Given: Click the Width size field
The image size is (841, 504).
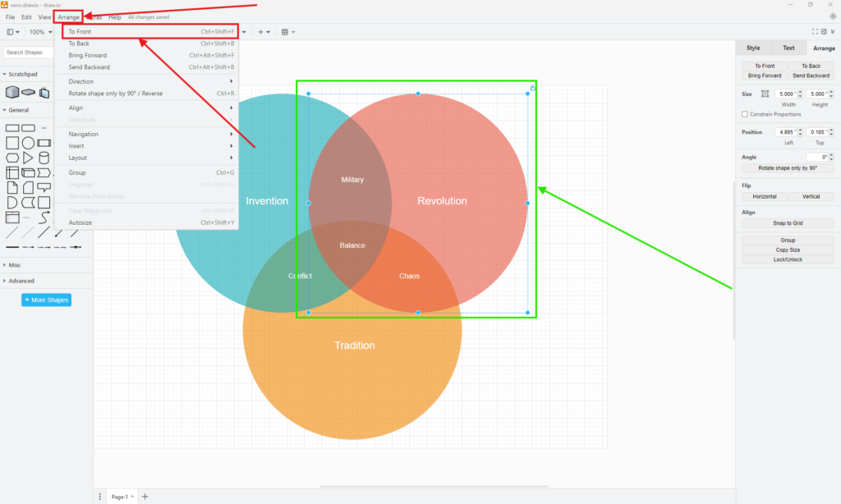Looking at the screenshot, I should point(786,94).
